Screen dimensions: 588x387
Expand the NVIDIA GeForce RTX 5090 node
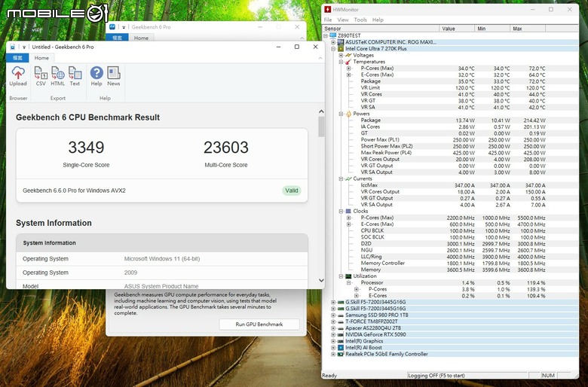[x=333, y=334]
